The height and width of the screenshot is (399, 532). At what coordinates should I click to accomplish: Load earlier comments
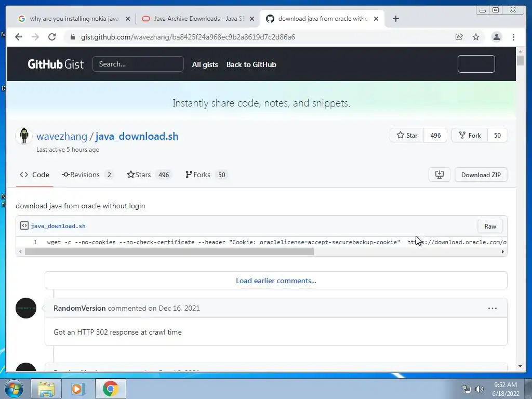(276, 281)
